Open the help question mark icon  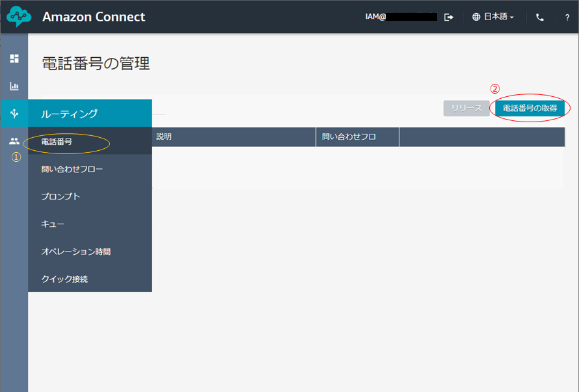click(567, 18)
